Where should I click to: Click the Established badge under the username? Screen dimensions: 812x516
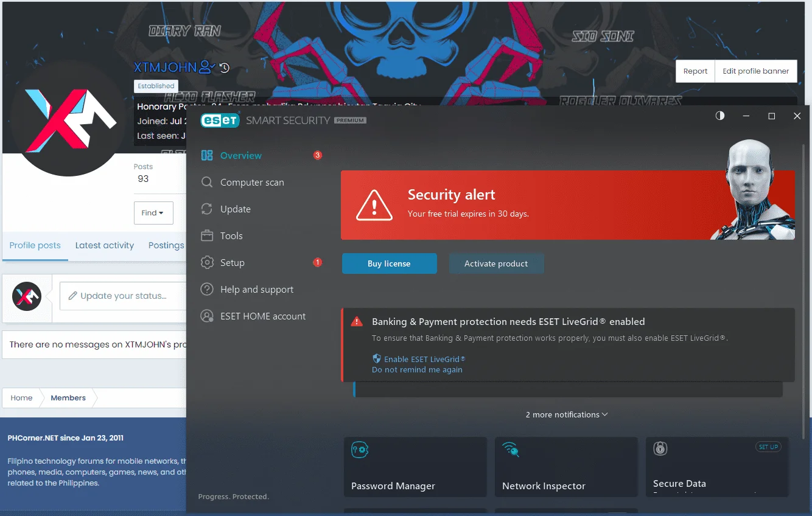[156, 86]
